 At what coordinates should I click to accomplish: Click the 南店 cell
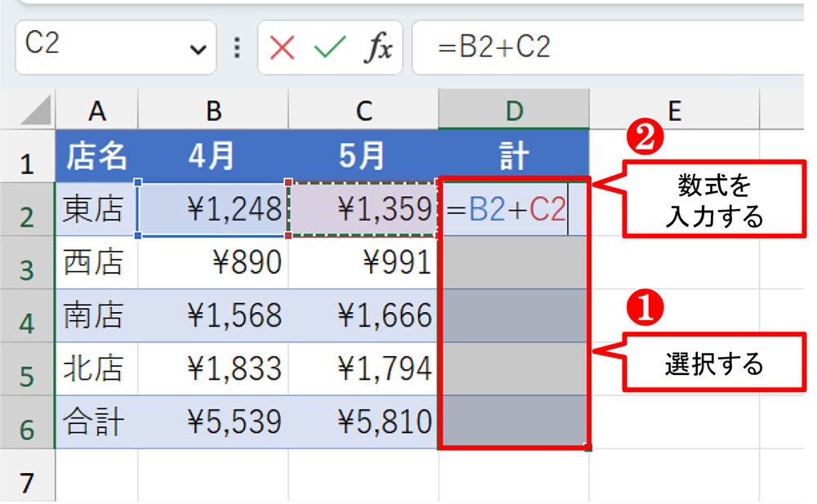click(97, 316)
